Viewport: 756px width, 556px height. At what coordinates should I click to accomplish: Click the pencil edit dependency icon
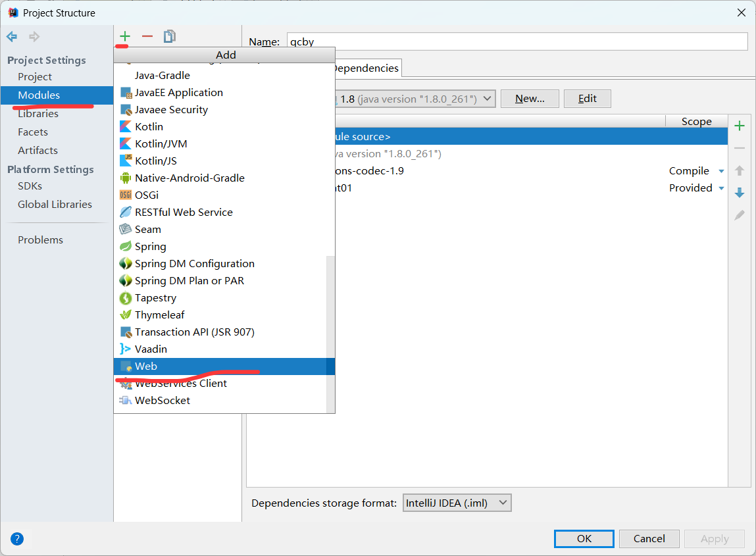tap(739, 215)
